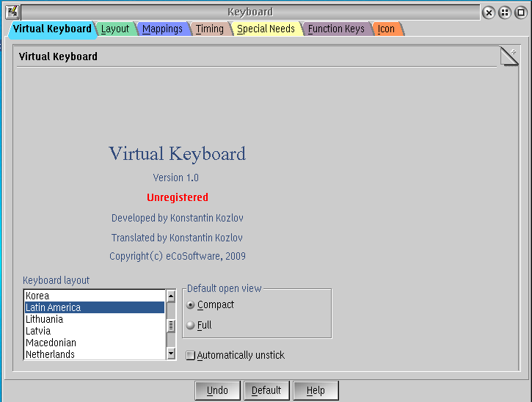Image resolution: width=532 pixels, height=402 pixels.
Task: Click the Keyboard window title bar
Action: tap(250, 12)
